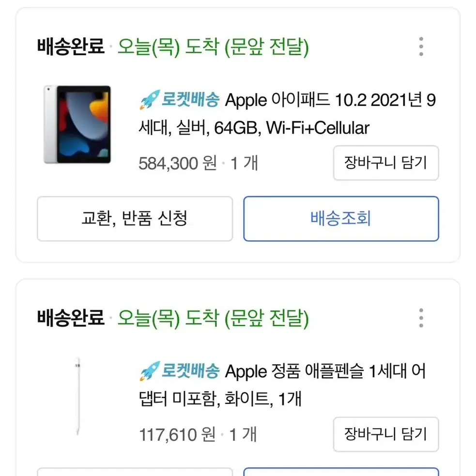Open the iPad 10.2 product thumbnail
The image size is (476, 476).
[x=77, y=124]
